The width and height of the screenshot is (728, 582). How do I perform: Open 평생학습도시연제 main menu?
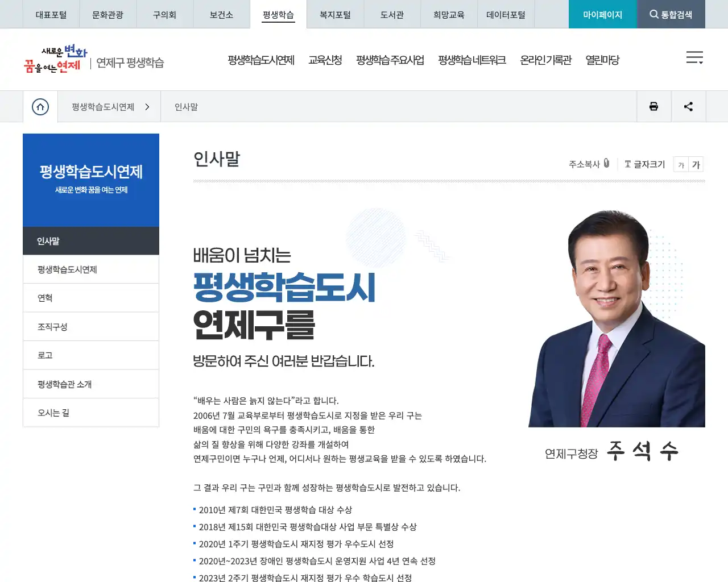pos(261,60)
